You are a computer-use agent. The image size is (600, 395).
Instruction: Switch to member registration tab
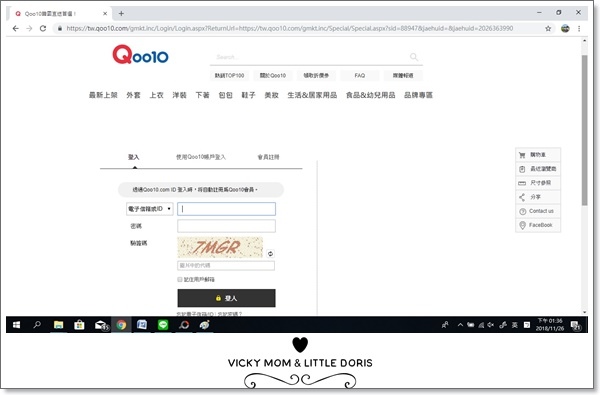(268, 157)
